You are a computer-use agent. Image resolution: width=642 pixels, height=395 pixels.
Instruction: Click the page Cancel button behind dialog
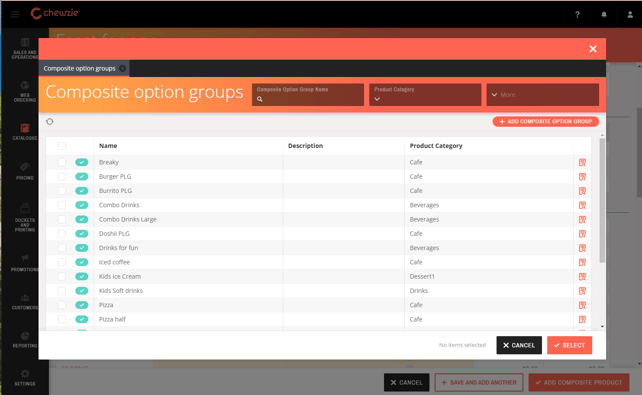coord(407,382)
